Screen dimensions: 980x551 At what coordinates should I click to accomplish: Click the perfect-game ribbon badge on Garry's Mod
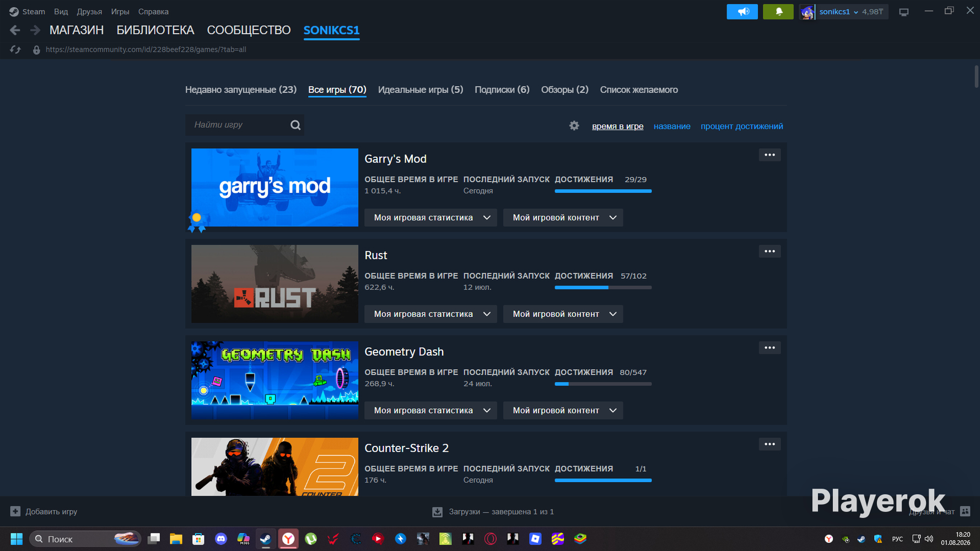click(x=197, y=221)
